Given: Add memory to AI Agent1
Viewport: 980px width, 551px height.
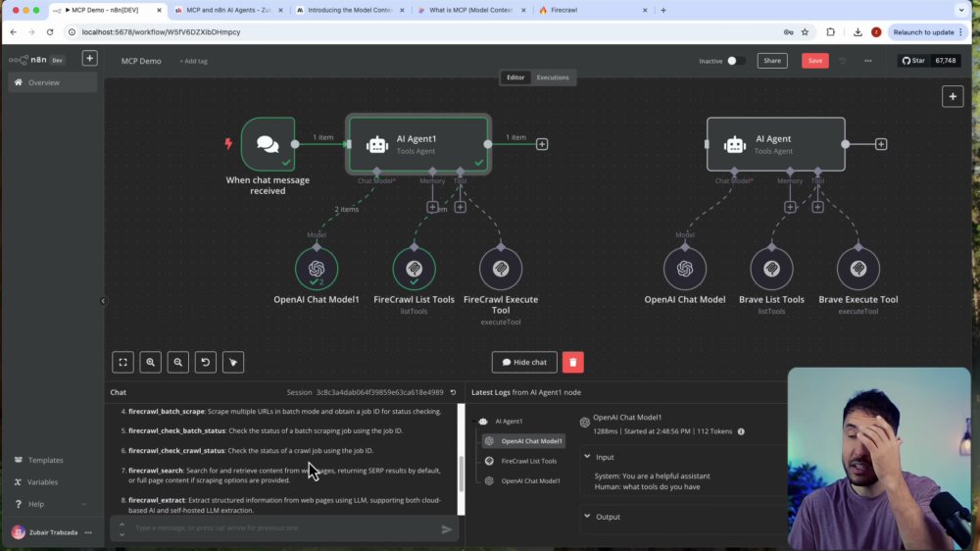Looking at the screenshot, I should 432,207.
